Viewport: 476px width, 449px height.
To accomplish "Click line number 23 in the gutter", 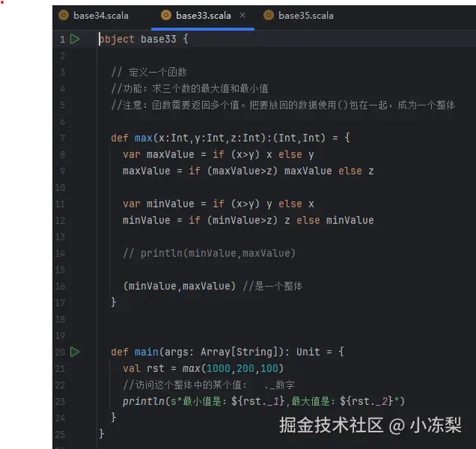I will pos(60,402).
